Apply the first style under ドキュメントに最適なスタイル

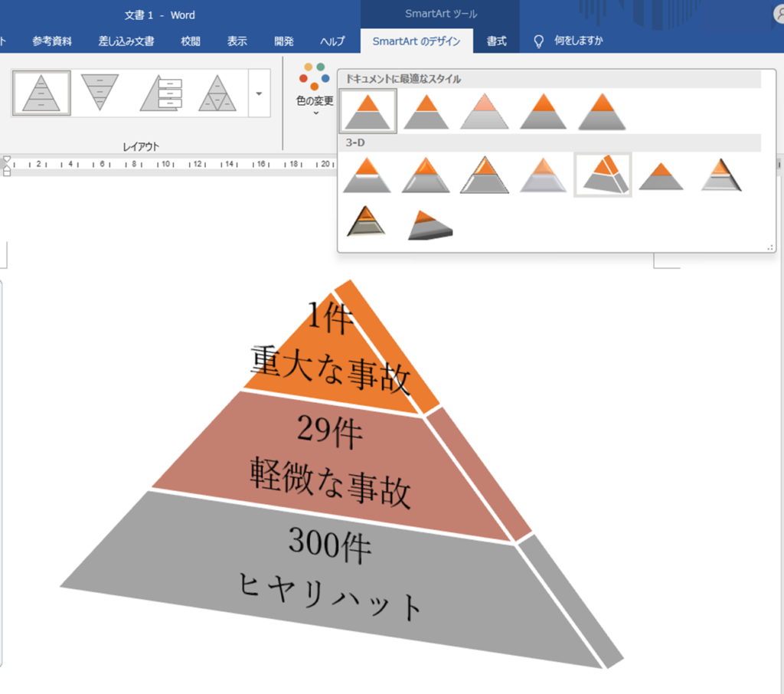368,111
